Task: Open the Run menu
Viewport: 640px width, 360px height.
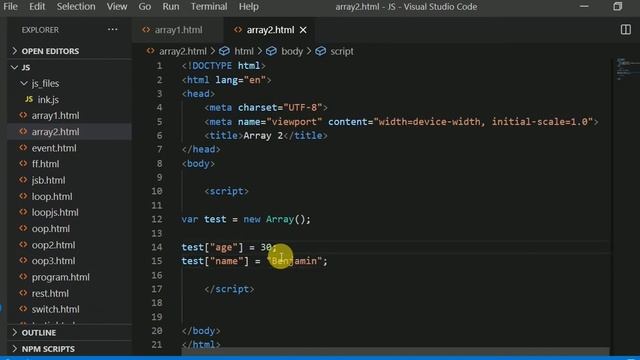Action: (x=171, y=7)
